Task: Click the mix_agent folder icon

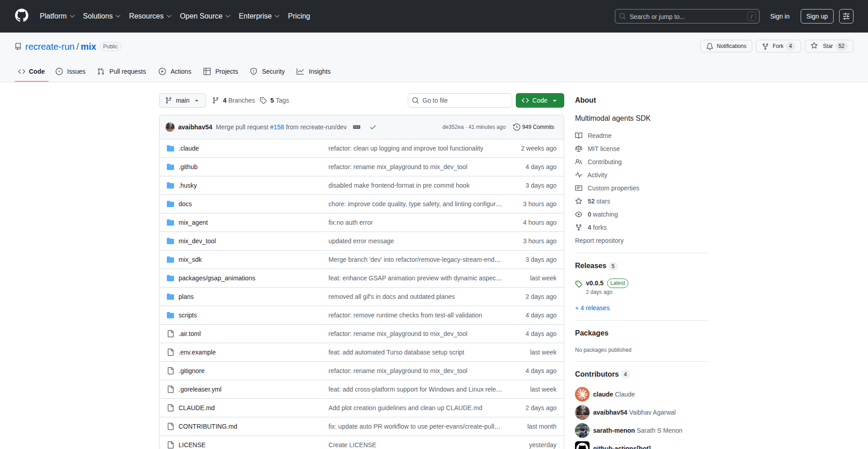Action: 170,222
